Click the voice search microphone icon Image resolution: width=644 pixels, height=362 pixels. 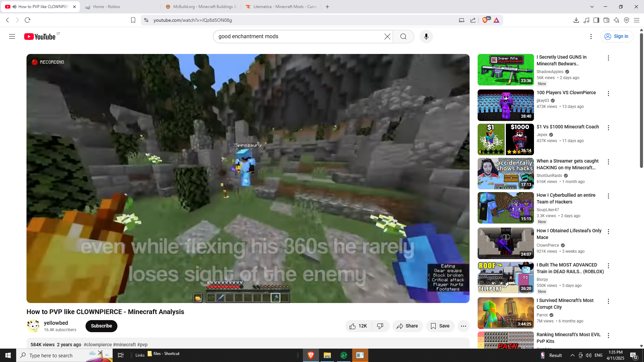tap(426, 37)
